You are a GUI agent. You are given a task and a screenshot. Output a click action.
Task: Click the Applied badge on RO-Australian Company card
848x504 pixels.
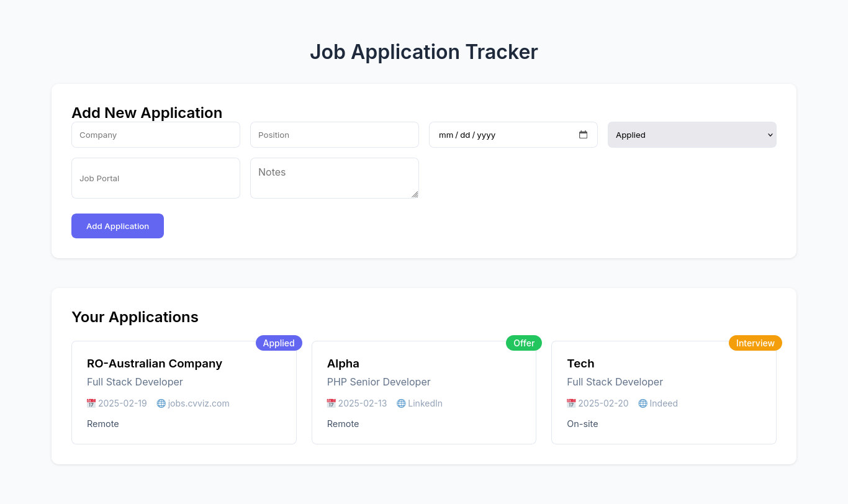[279, 343]
